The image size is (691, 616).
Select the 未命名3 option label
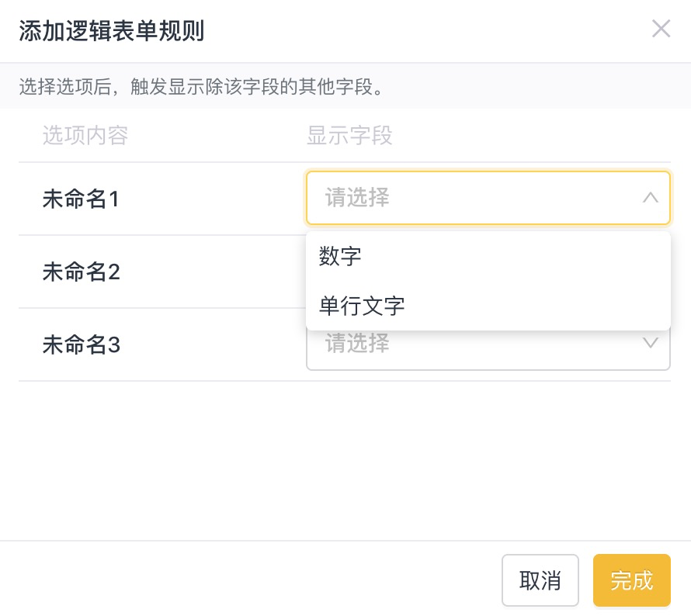tap(81, 345)
